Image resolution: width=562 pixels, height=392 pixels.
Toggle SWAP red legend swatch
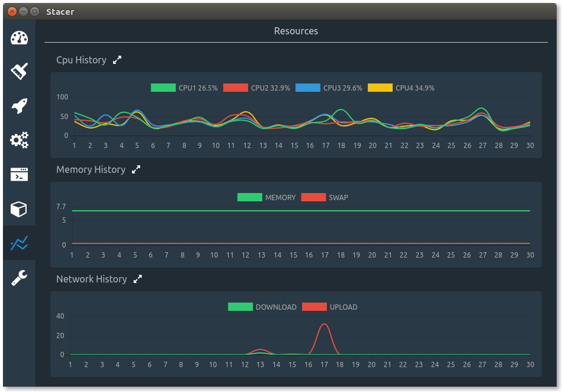tap(314, 197)
